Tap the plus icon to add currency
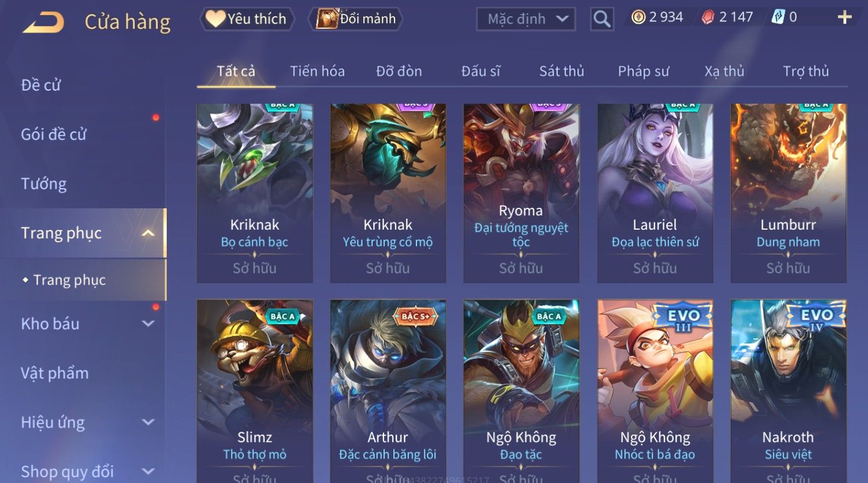The image size is (868, 483). [844, 17]
